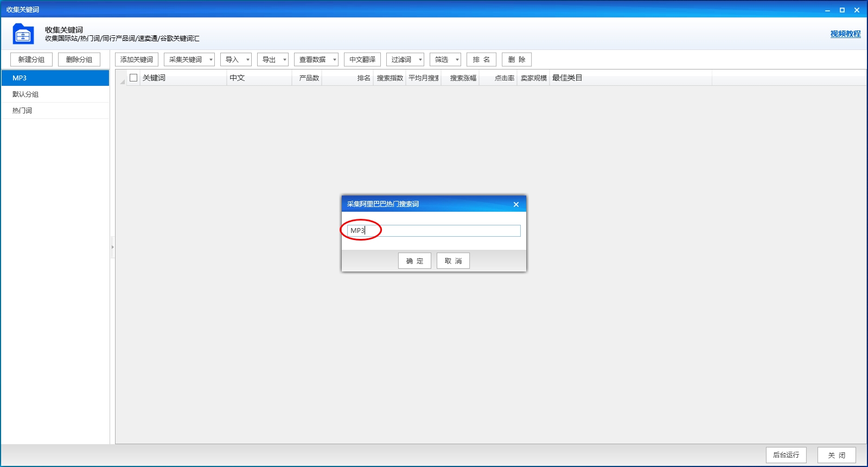Sort by the 中文 column header
This screenshot has width=868, height=467.
coord(259,78)
